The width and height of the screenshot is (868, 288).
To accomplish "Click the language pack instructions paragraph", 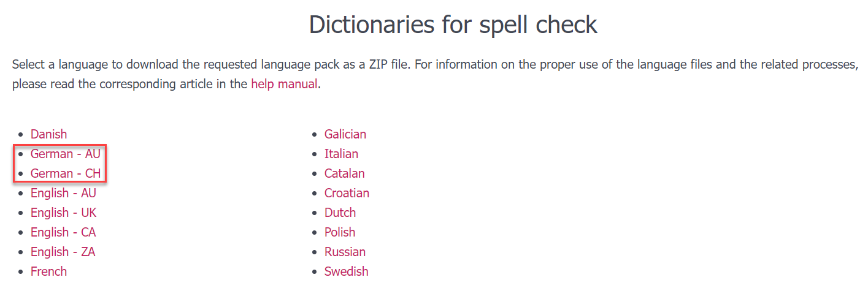I will click(x=429, y=64).
